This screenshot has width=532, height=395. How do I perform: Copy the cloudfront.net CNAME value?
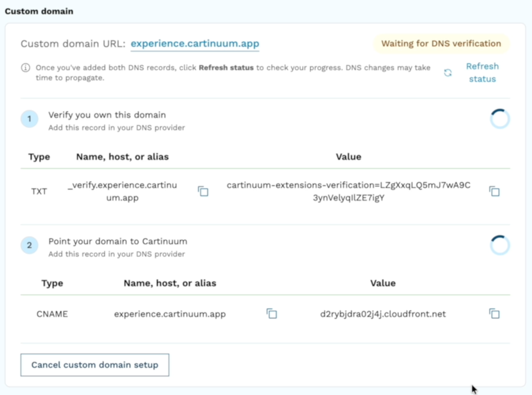click(494, 314)
